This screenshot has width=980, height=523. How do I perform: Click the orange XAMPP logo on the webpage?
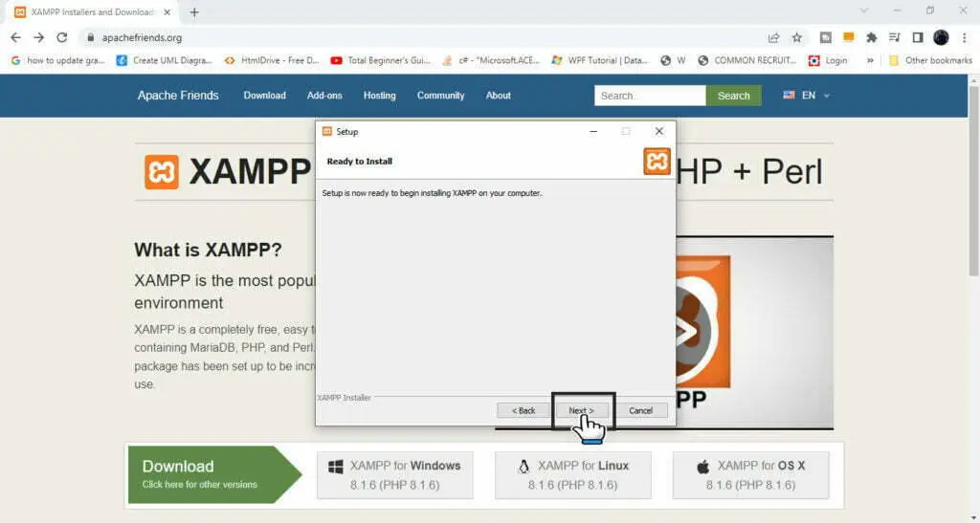[162, 172]
